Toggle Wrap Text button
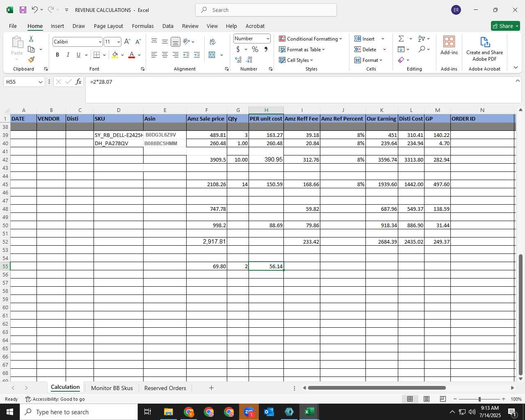525x420 pixels. coord(212,41)
